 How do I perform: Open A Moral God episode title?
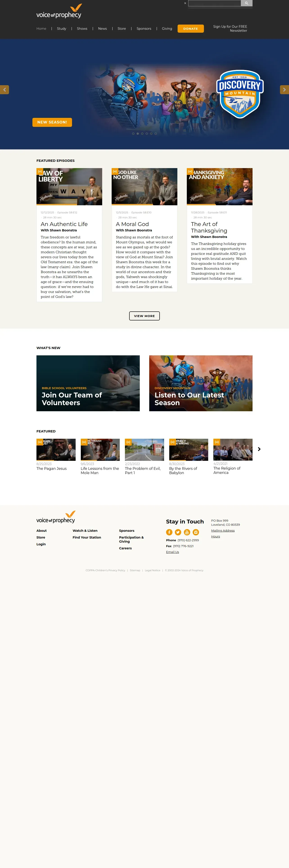(x=132, y=224)
